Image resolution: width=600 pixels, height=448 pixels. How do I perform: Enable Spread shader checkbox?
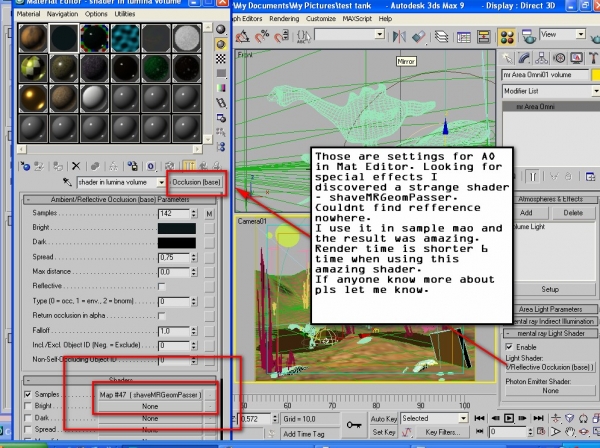coord(28,429)
